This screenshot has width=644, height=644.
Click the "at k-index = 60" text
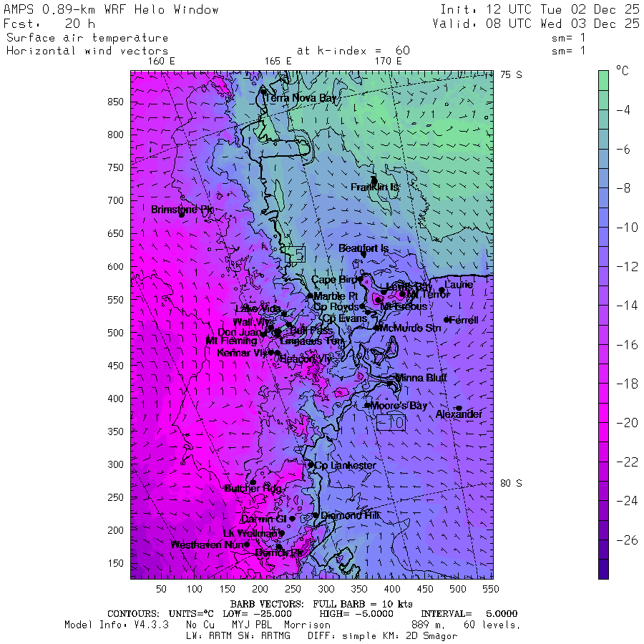353,51
